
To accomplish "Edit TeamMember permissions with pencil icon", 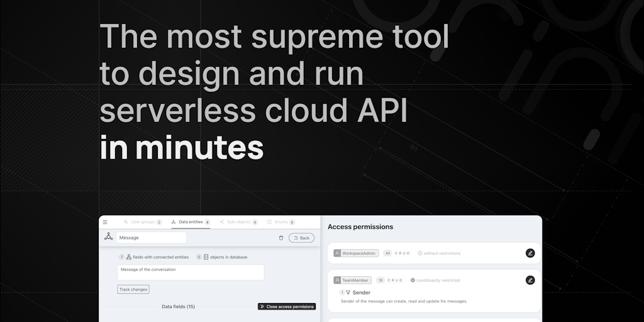I will (530, 280).
